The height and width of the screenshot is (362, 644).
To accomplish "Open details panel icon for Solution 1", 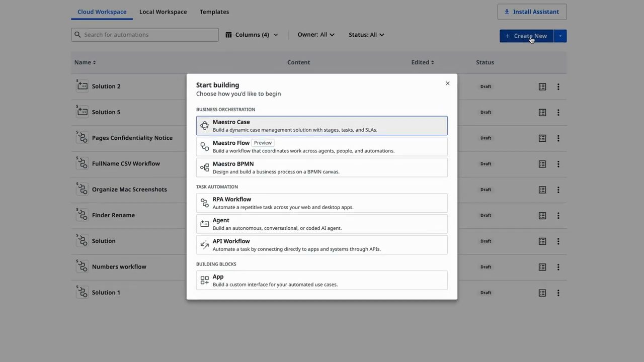I will pos(542,293).
